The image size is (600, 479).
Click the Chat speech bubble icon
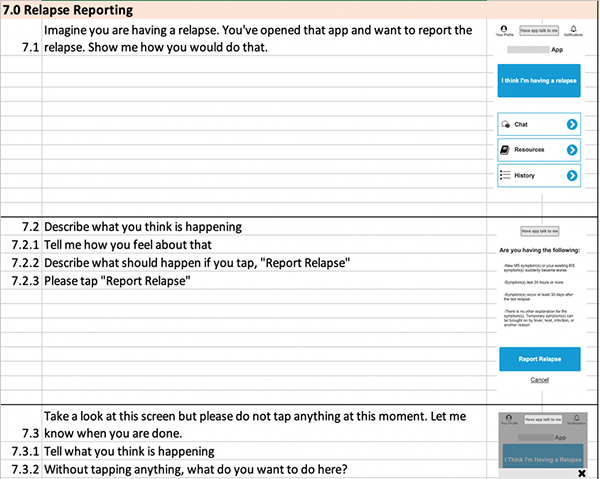tap(505, 124)
